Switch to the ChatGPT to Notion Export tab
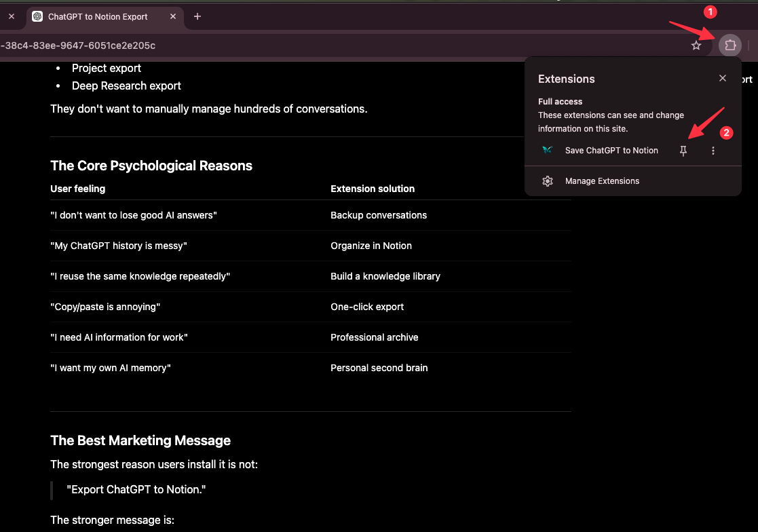758x532 pixels. (x=105, y=16)
